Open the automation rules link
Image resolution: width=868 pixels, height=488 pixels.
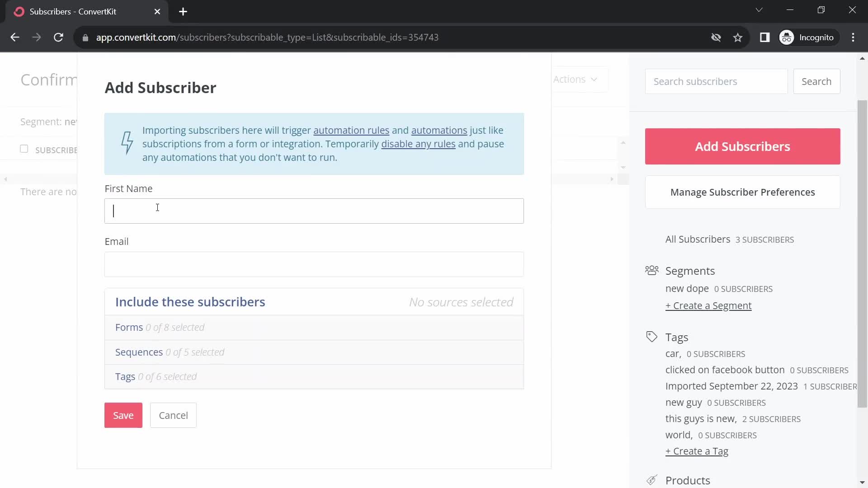tap(351, 131)
